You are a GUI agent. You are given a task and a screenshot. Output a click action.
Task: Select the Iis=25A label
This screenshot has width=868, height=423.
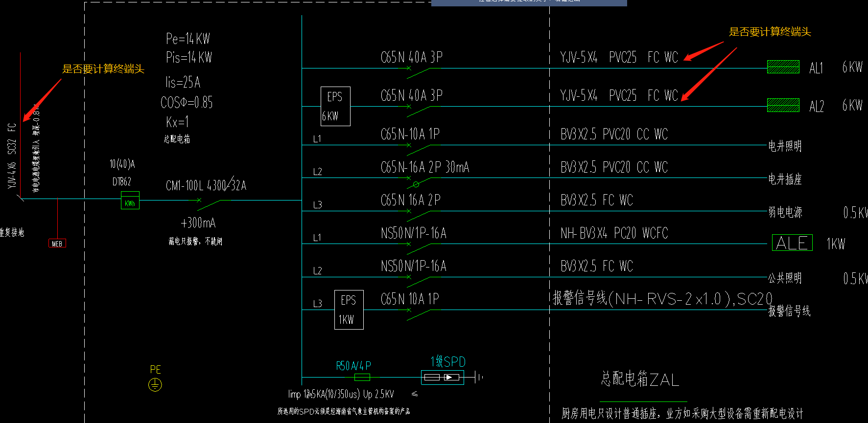pos(183,82)
